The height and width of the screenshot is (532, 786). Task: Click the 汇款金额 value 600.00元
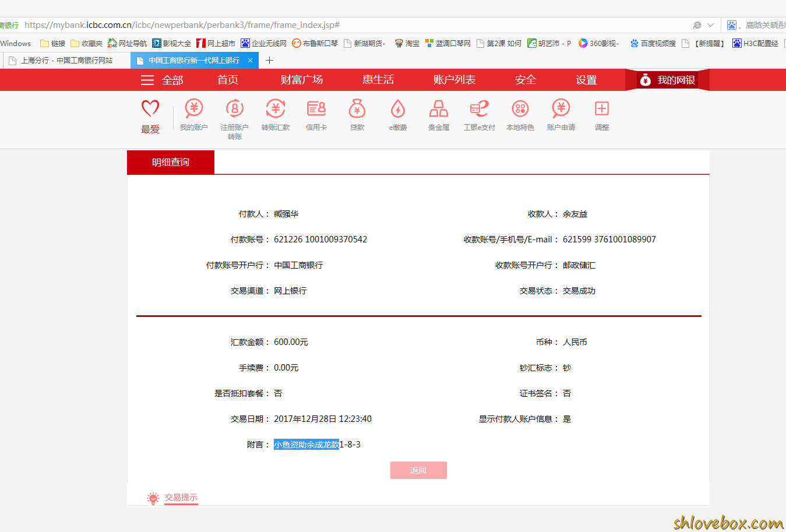click(x=291, y=342)
